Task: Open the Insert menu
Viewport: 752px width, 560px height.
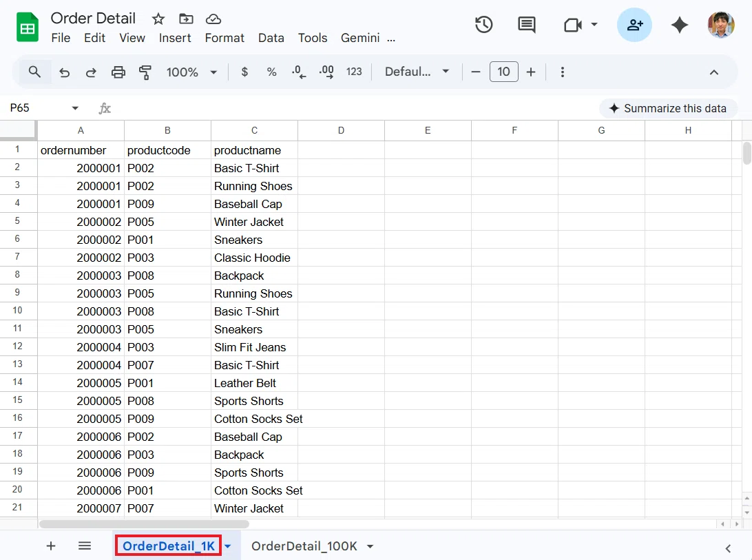Action: pos(175,38)
